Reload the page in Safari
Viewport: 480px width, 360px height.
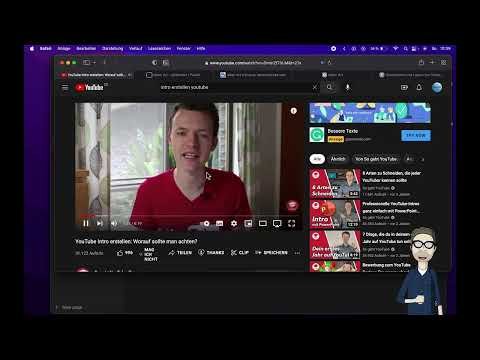[x=329, y=62]
